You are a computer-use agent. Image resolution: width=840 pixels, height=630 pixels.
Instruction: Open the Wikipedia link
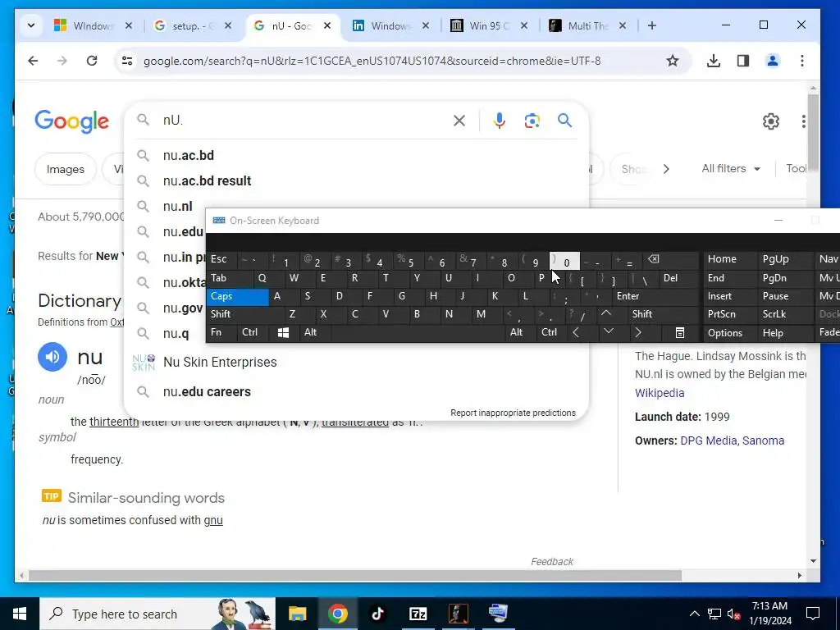click(660, 393)
